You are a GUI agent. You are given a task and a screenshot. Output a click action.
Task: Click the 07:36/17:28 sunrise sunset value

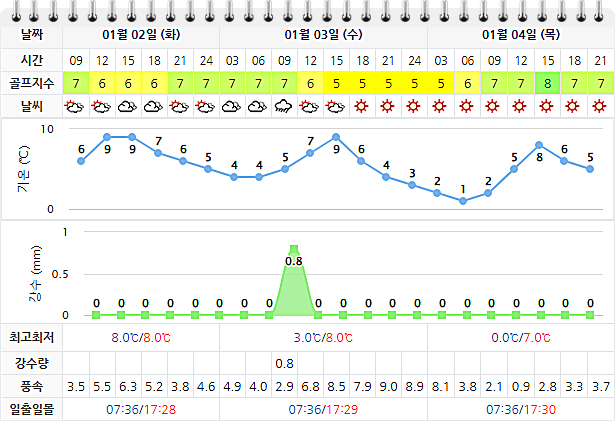(x=141, y=410)
